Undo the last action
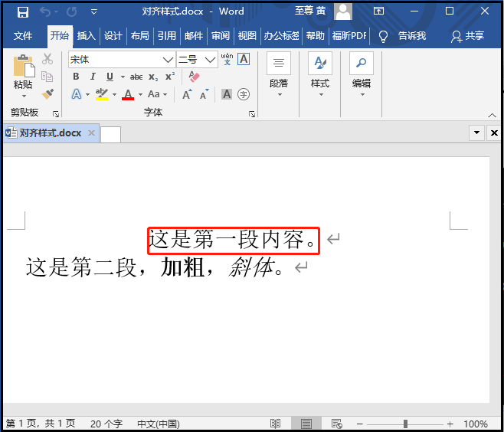504x432 pixels. 45,12
